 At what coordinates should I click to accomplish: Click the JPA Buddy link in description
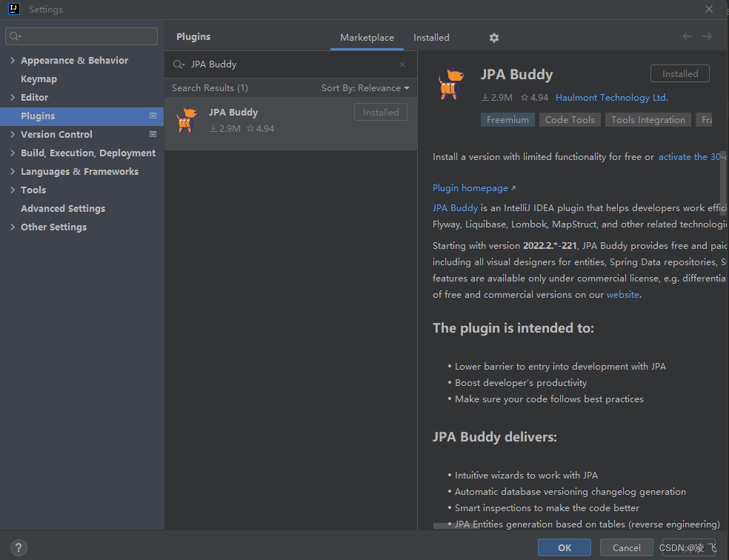click(x=455, y=207)
